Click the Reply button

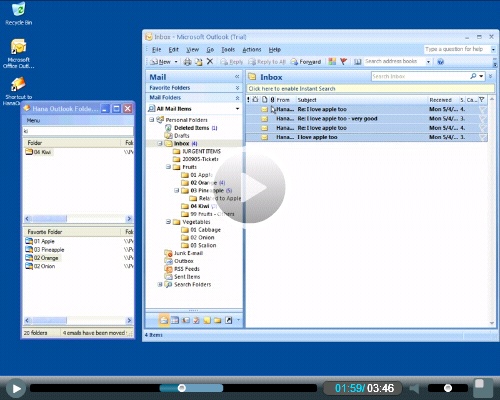[232, 62]
